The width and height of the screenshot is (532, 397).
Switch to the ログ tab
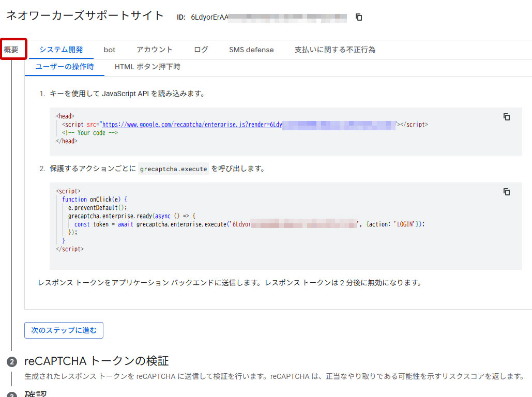(x=201, y=50)
